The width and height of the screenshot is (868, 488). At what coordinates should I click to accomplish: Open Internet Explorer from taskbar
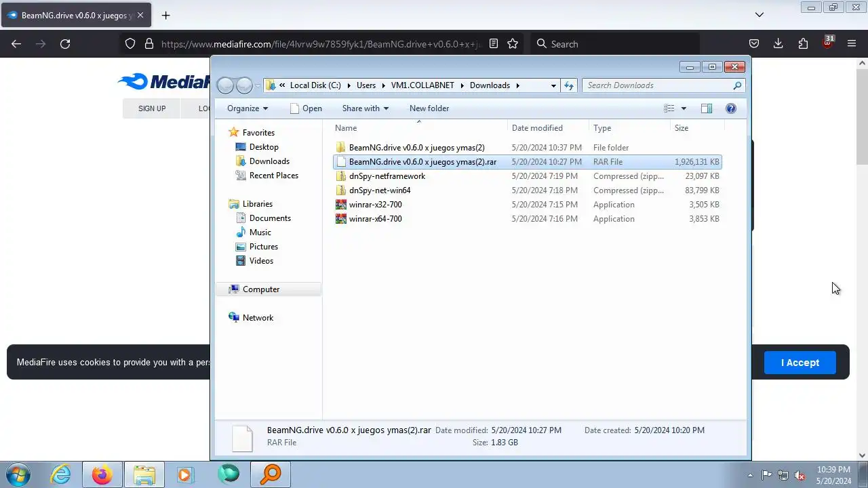click(x=60, y=474)
